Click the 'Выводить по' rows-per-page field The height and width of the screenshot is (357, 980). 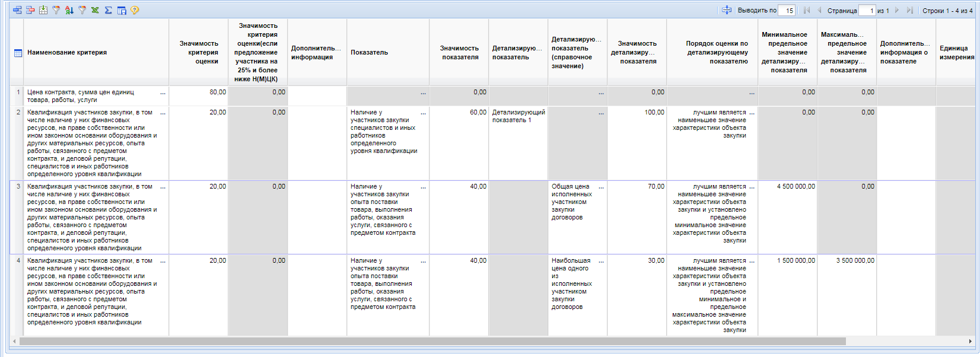[x=788, y=10]
